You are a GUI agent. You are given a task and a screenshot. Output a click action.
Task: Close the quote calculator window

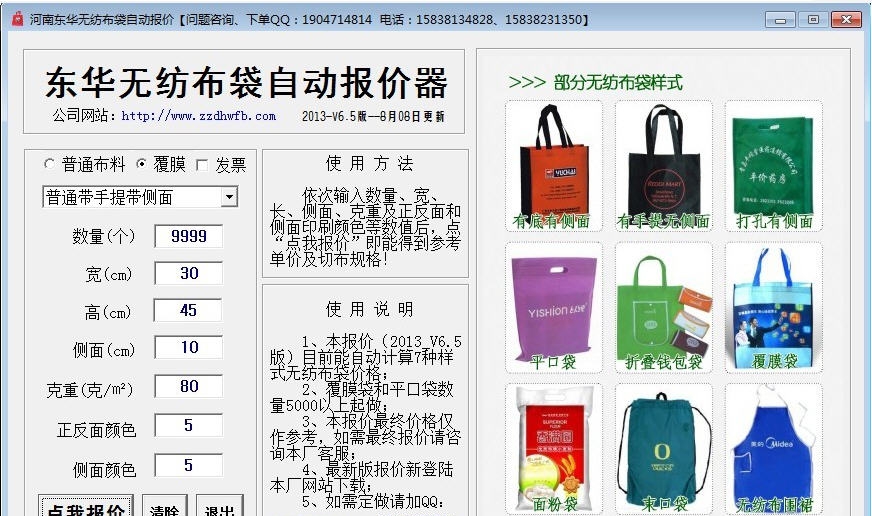pos(846,20)
